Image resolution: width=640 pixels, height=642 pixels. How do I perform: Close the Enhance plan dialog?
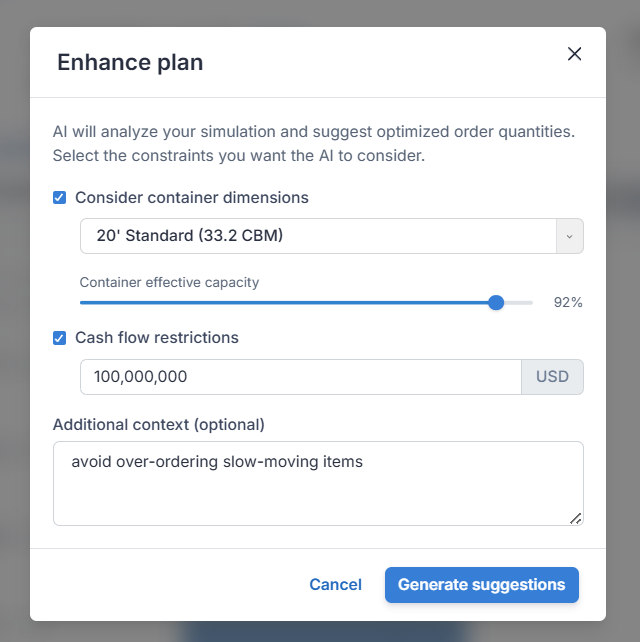click(x=574, y=54)
